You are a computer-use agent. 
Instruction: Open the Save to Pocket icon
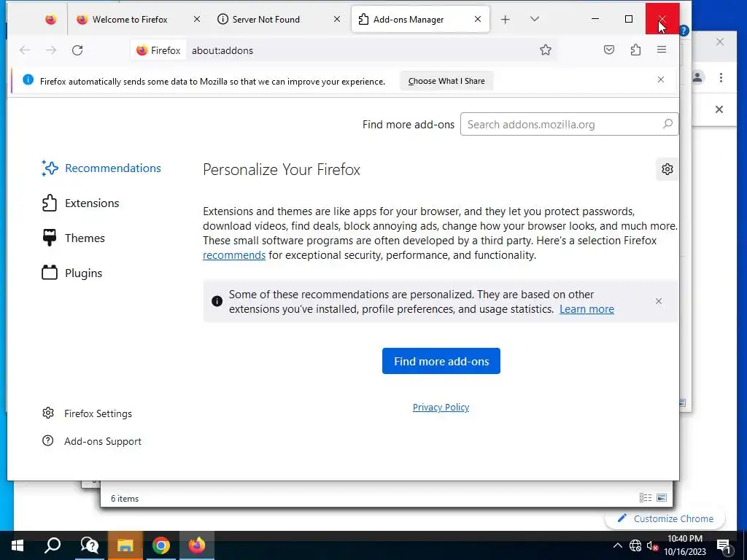click(x=609, y=50)
